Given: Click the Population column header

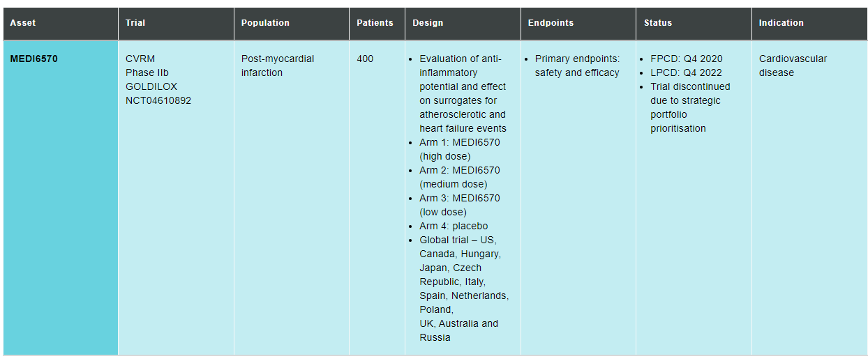Looking at the screenshot, I should tap(265, 23).
